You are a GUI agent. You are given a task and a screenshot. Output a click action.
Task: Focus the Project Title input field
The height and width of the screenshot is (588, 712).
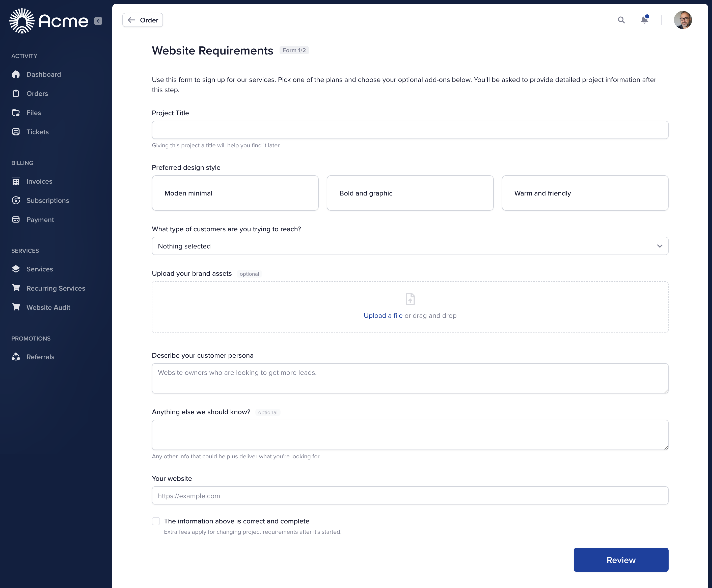(x=410, y=130)
